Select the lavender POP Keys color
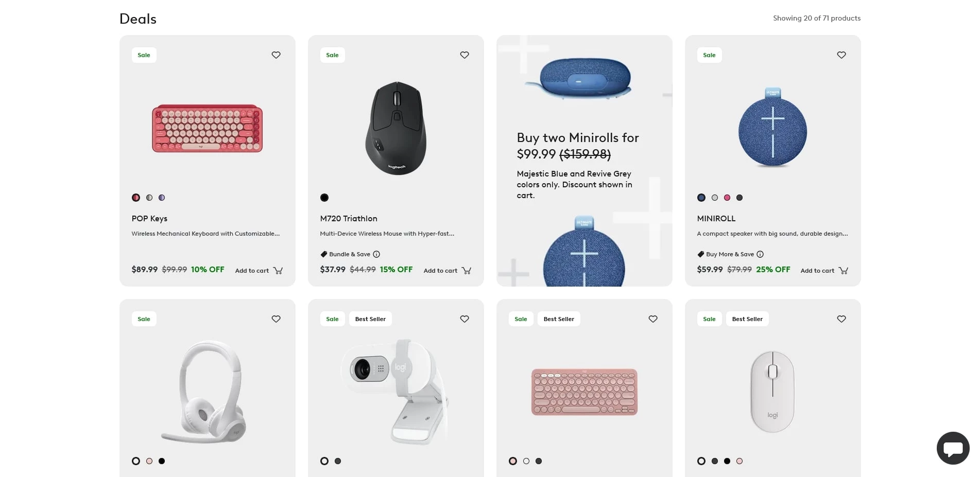980x477 pixels. tap(162, 198)
